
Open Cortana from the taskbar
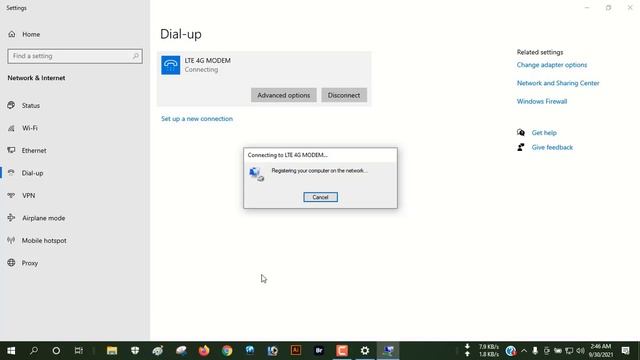[x=56, y=351]
